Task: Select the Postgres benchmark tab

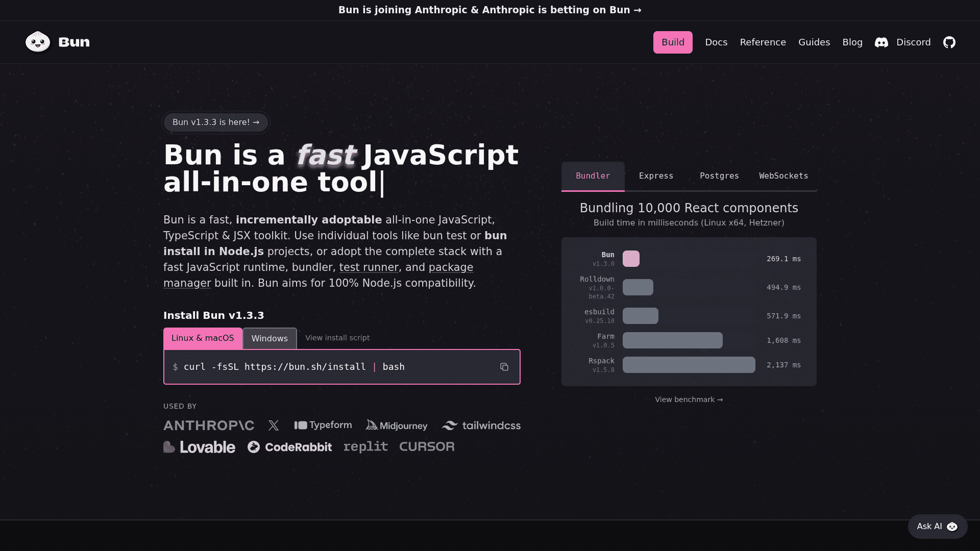Action: pos(719,176)
